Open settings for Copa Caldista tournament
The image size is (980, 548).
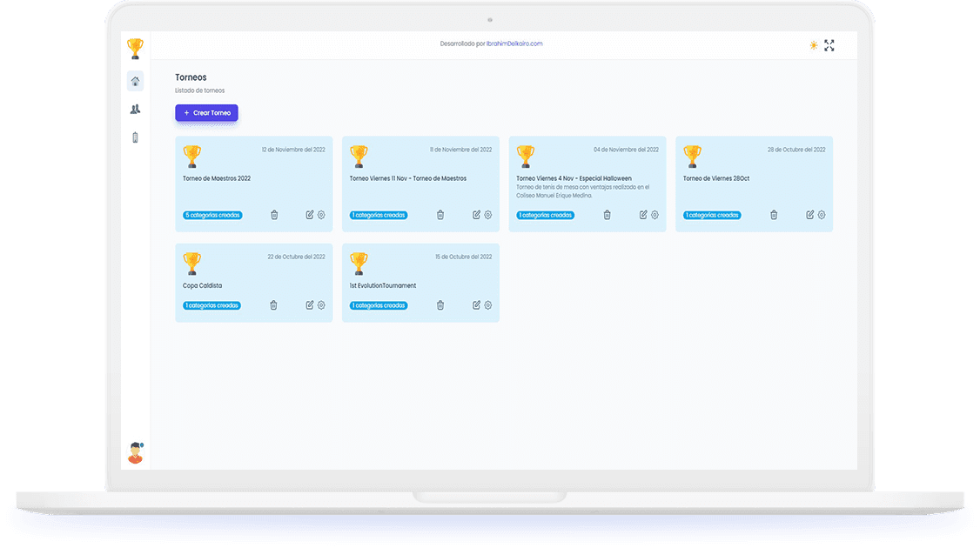321,305
